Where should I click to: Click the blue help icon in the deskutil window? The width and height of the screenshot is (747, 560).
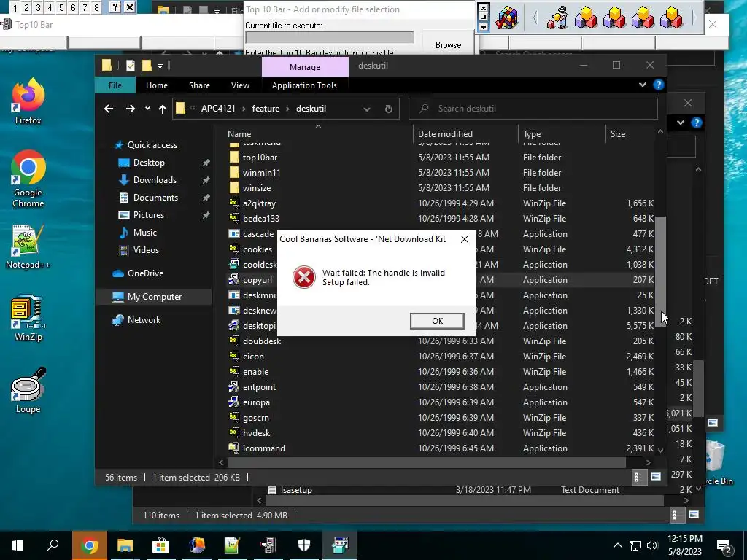[659, 85]
